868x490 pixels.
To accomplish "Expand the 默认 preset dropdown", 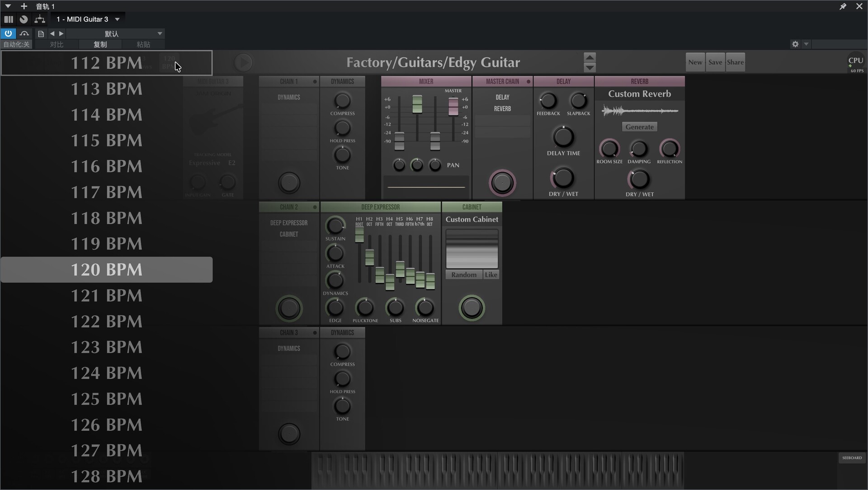I will point(160,33).
